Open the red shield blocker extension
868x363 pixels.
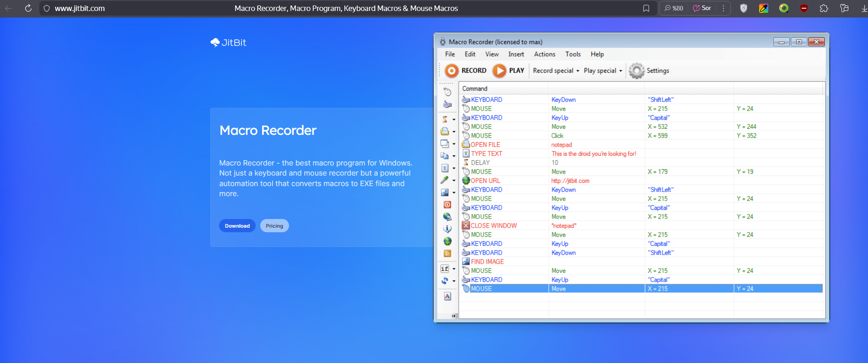804,8
